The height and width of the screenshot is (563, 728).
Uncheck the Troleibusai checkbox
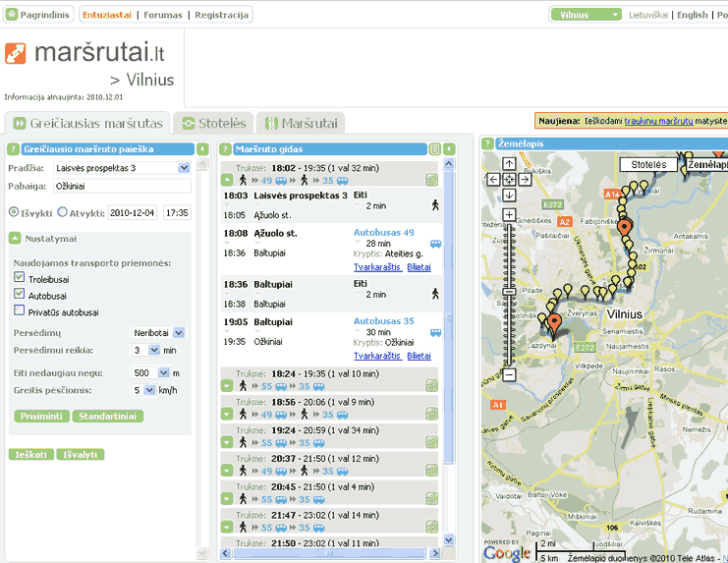[x=19, y=277]
